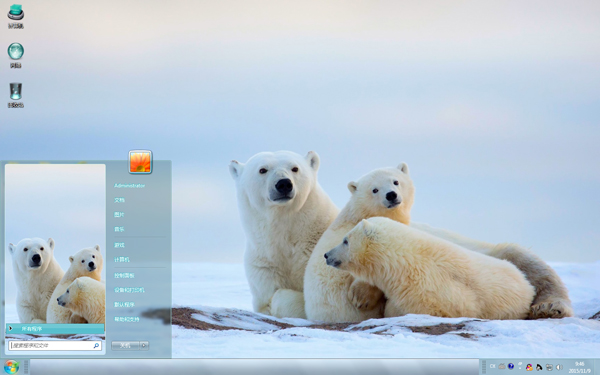Click the magnifier icon in search box
This screenshot has height=375, width=600.
click(96, 346)
